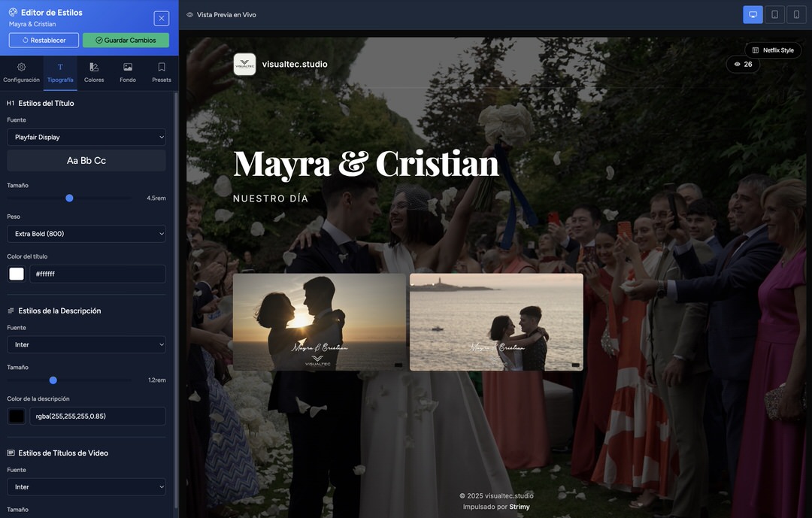Click the eye icon showing 26 views
Viewport: 812px width, 518px height.
coord(735,62)
